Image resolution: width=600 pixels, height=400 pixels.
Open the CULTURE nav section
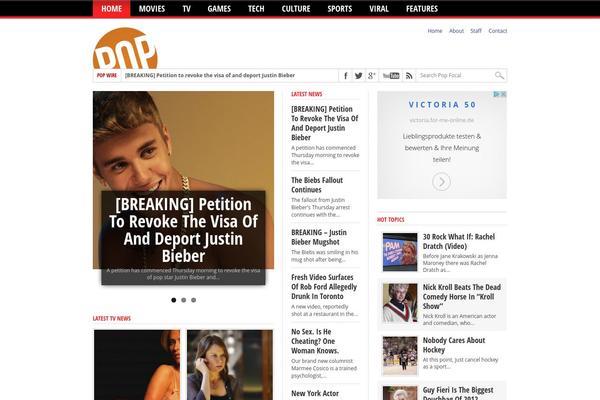point(296,8)
